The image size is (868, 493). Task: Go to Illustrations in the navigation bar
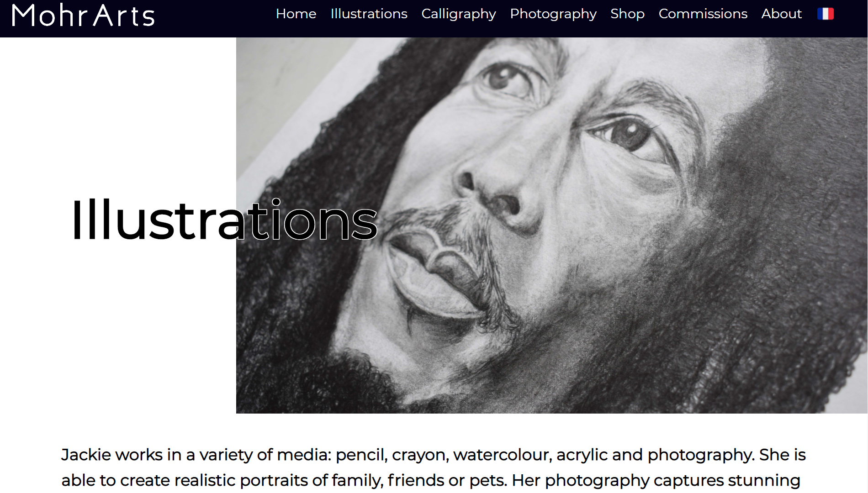[369, 14]
